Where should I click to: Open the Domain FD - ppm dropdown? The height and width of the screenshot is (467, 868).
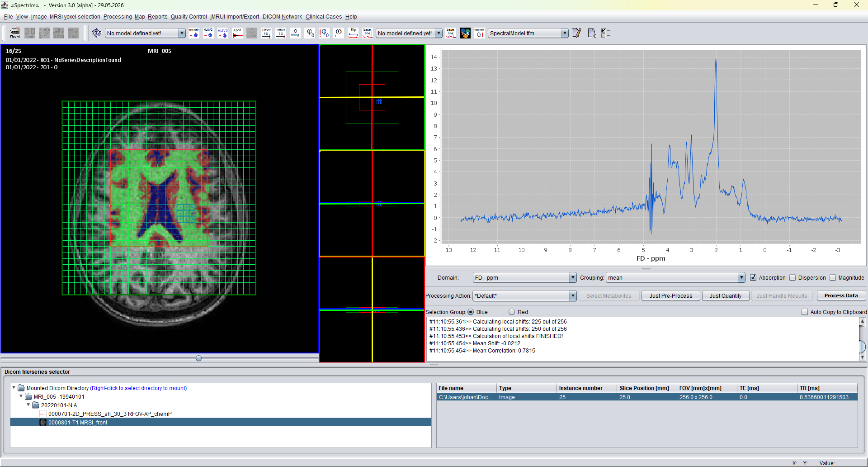tap(524, 277)
